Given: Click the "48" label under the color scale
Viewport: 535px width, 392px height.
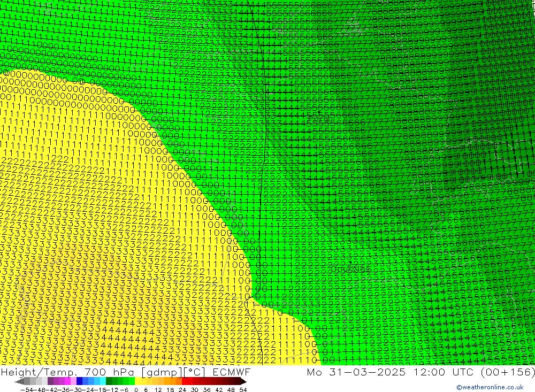Looking at the screenshot, I should click(231, 390).
